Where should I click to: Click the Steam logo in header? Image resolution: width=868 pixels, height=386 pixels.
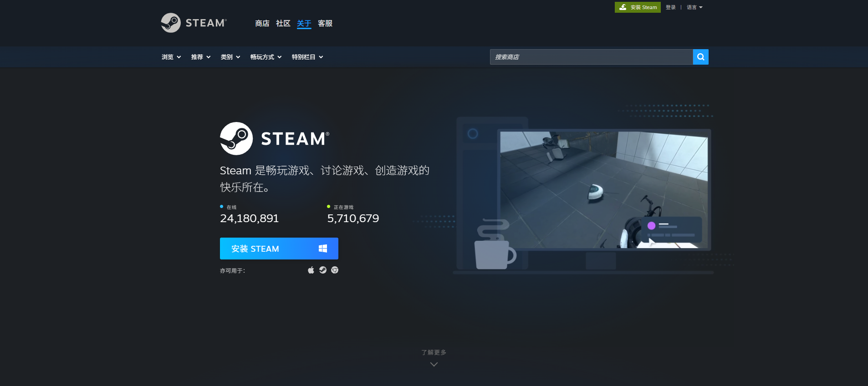[x=194, y=23]
